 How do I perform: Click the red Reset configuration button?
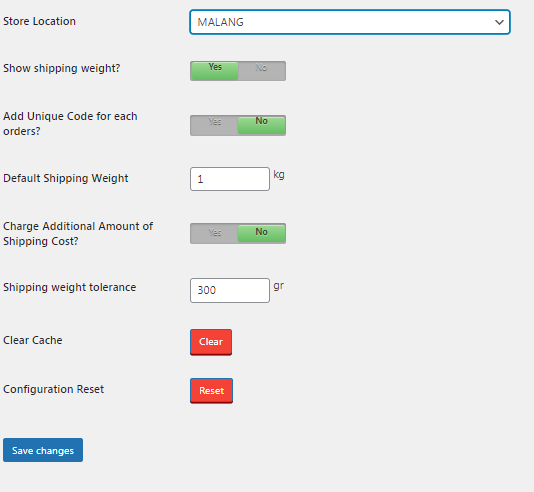211,391
